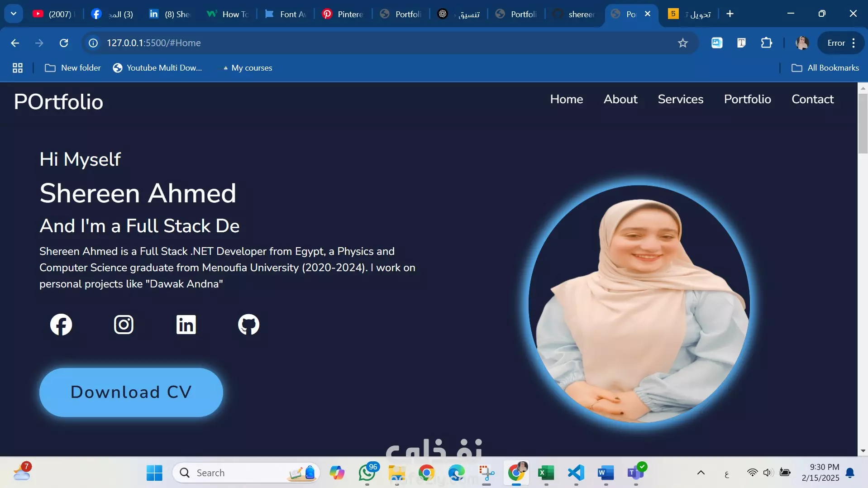The image size is (868, 488).
Task: Click the browser Forward arrow
Action: point(39,43)
